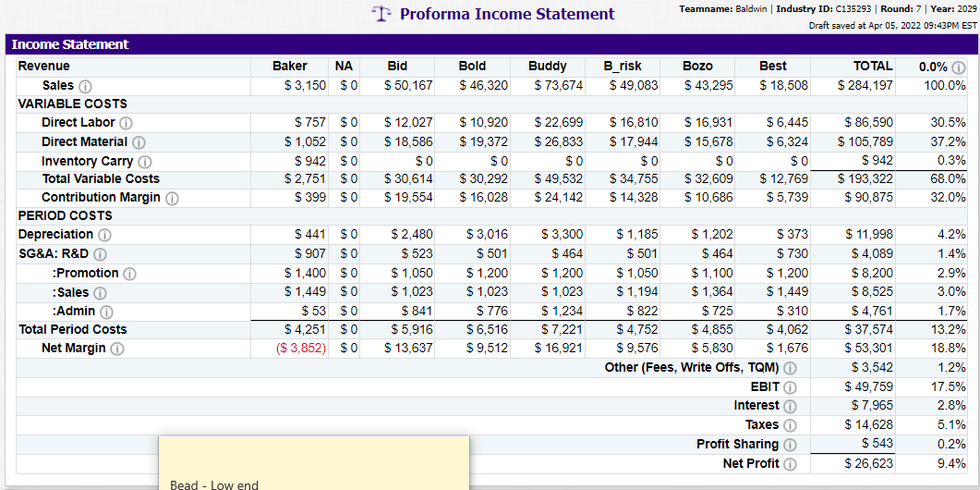
Task: Click Buddy's sales value $ 73,674
Action: pyautogui.click(x=560, y=85)
